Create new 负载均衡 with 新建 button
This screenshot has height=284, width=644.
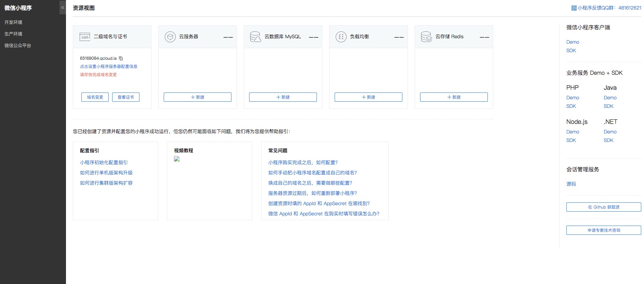pos(368,97)
